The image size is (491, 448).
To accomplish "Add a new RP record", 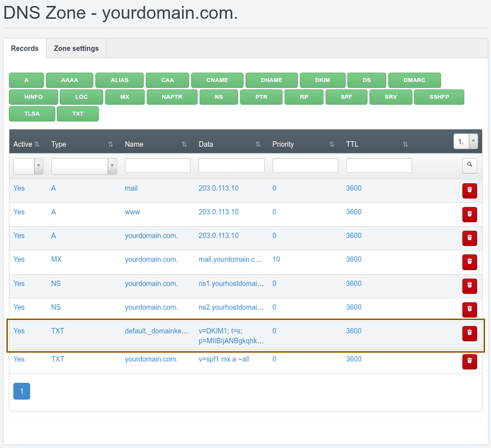I will click(304, 97).
